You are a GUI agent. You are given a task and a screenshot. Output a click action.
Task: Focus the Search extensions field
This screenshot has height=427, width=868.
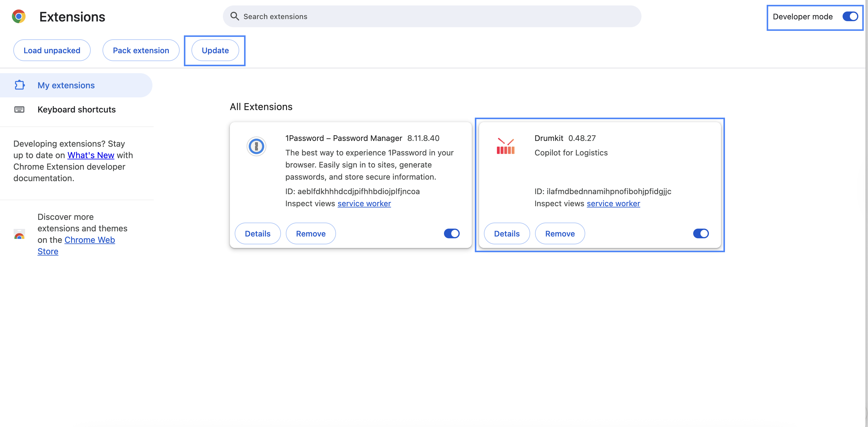click(x=432, y=17)
